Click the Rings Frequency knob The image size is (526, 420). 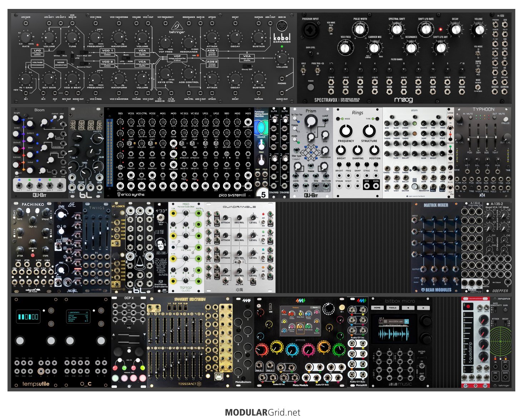[346, 131]
